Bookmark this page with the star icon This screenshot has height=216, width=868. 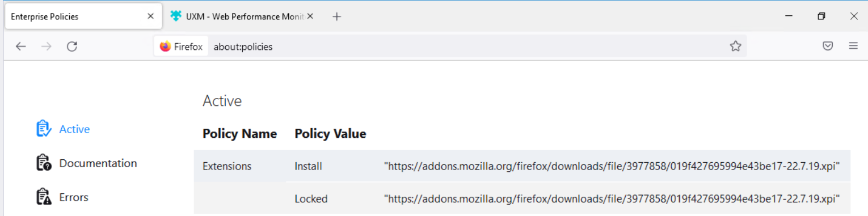(735, 46)
